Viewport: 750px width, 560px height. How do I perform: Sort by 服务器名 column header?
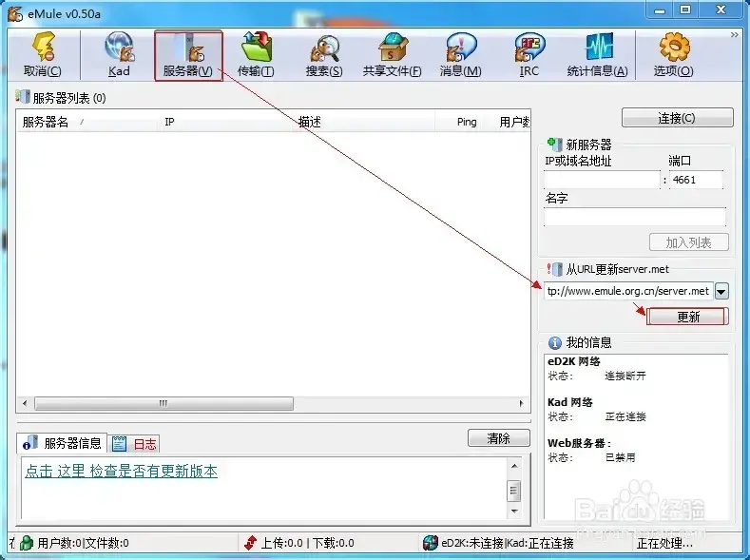point(87,122)
